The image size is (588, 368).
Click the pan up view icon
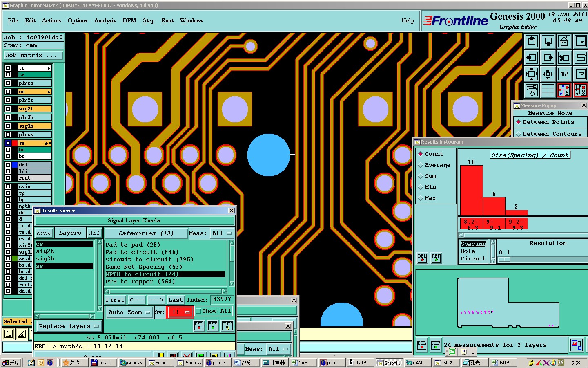click(x=532, y=41)
